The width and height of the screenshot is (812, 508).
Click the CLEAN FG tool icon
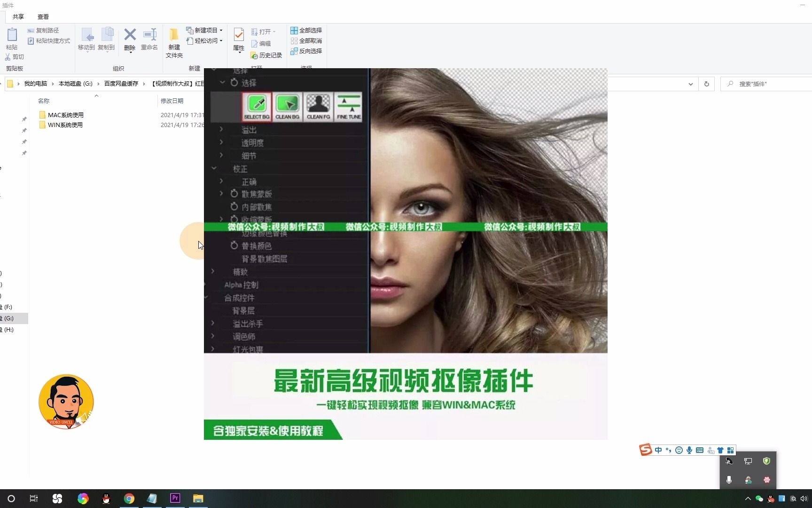pyautogui.click(x=318, y=106)
